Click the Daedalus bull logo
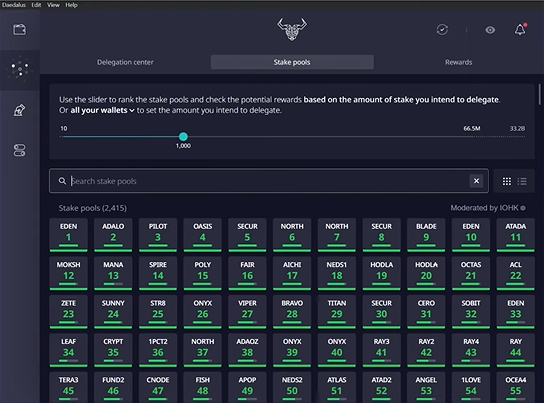544x403 pixels. [292, 29]
